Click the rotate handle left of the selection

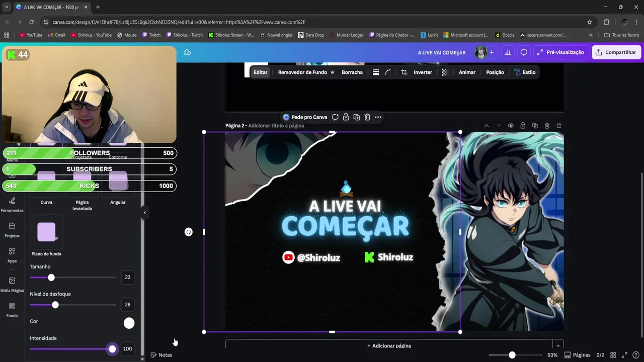188,232
